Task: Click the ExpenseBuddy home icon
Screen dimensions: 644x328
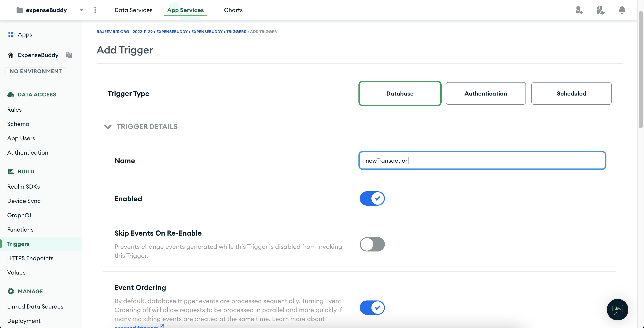Action: coord(11,55)
